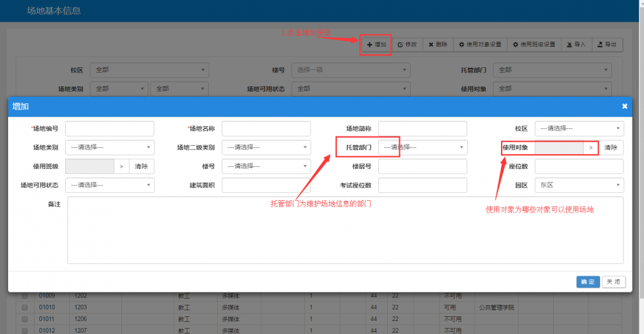Click the 关闭 button in dialog footer
This screenshot has height=334, width=644.
pos(612,282)
